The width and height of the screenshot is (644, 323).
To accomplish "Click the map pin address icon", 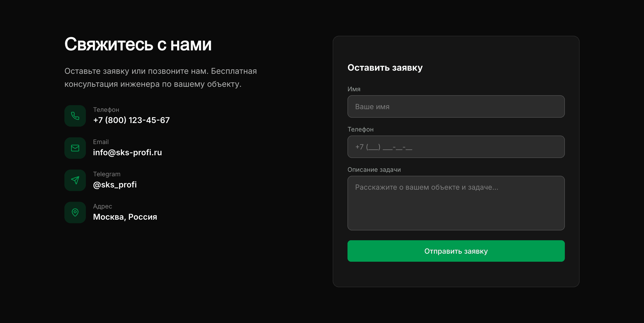I will tap(75, 212).
